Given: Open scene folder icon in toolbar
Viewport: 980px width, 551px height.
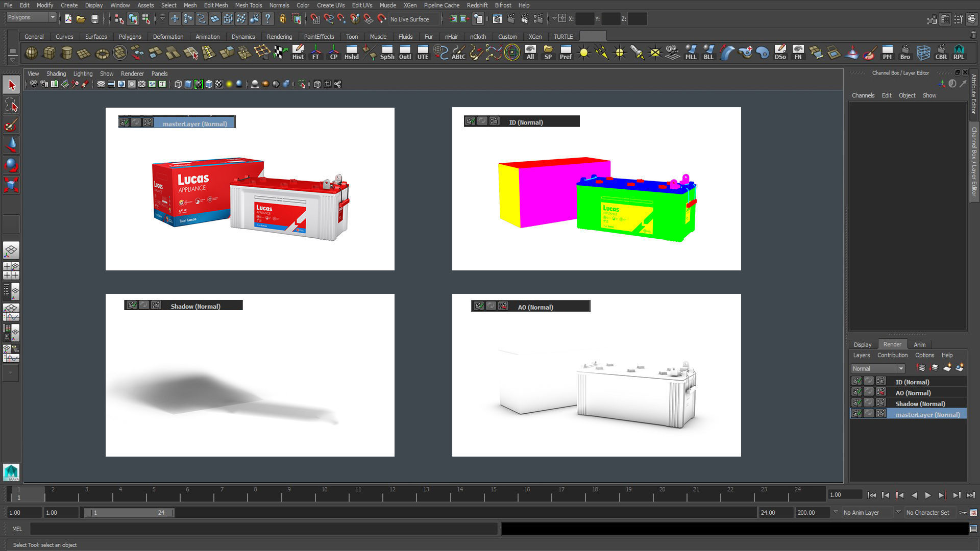Looking at the screenshot, I should (81, 19).
